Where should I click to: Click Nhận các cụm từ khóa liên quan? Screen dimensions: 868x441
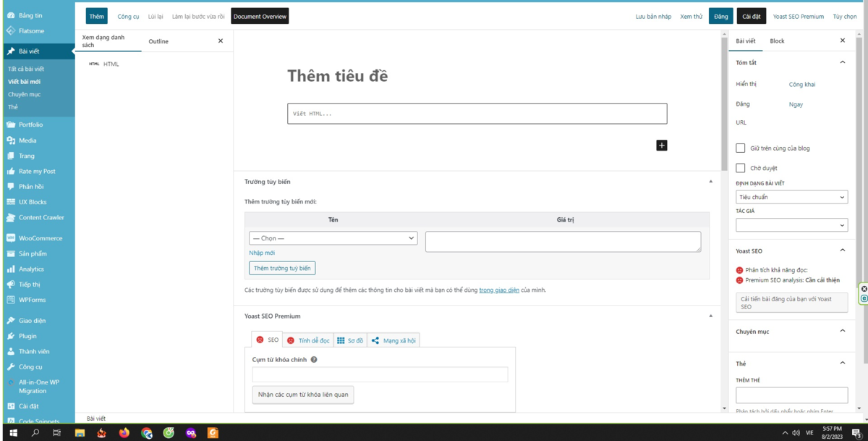303,395
